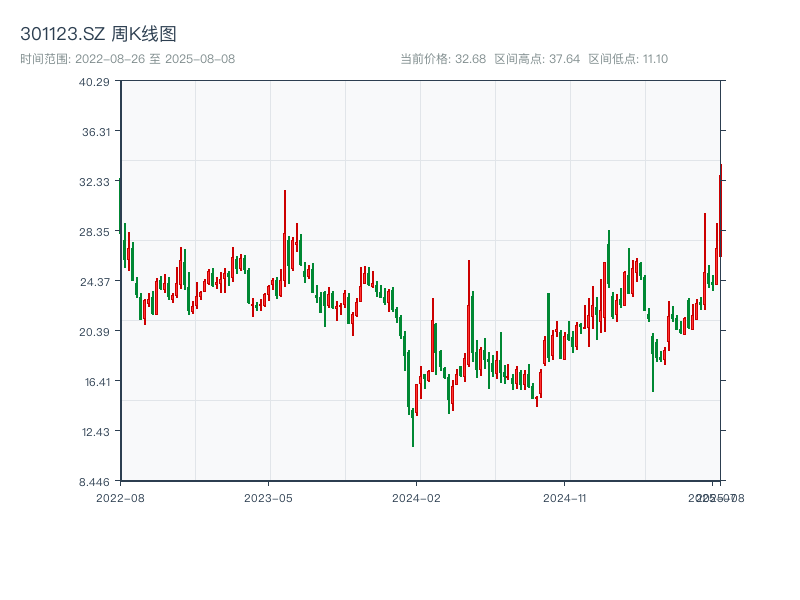The image size is (800, 600).
Task: Click the 区间高点 37.64 label
Action: (537, 59)
